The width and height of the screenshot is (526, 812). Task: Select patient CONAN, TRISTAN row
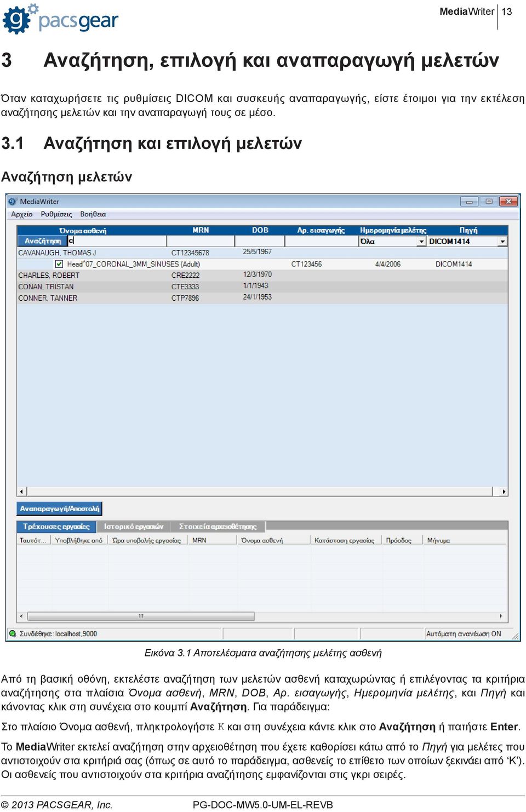262,287
